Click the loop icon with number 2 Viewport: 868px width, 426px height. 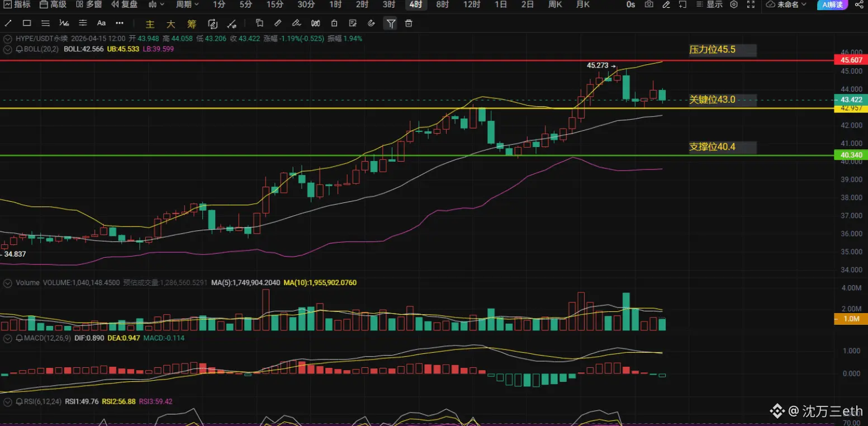pyautogui.click(x=212, y=23)
